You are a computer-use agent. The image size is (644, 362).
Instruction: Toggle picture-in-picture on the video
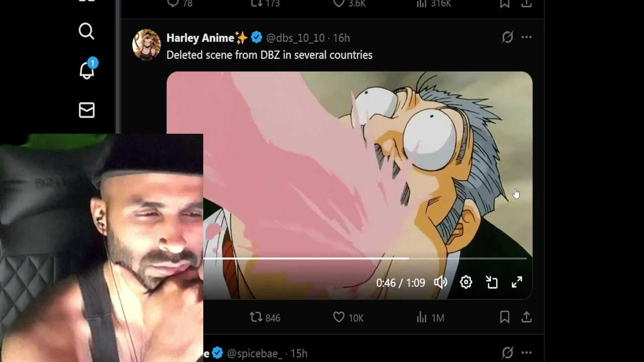tap(492, 283)
